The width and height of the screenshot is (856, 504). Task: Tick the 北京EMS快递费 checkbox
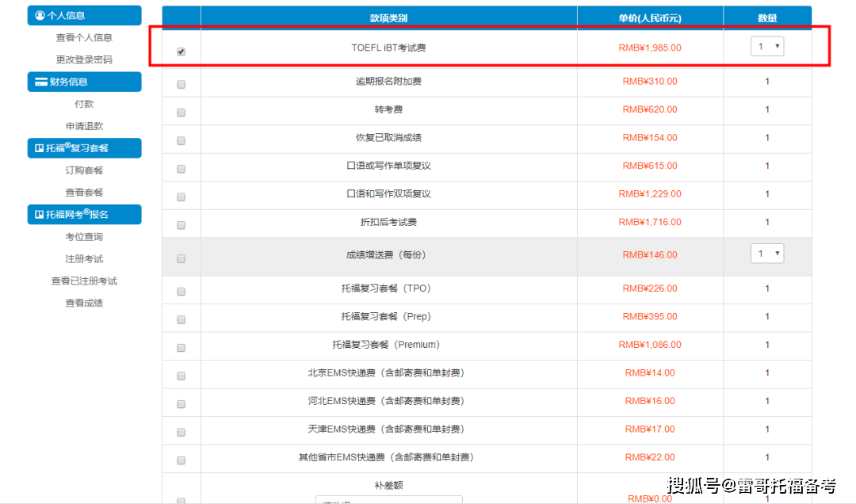pos(181,376)
